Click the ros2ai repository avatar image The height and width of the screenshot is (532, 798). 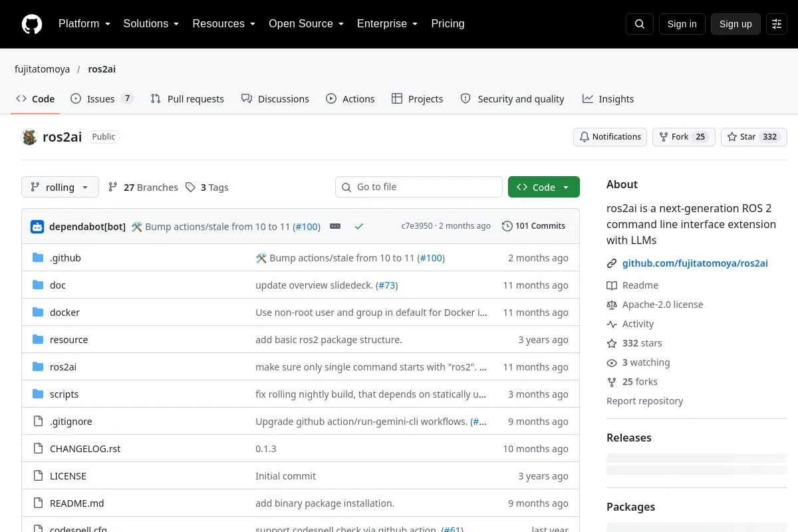(29, 137)
